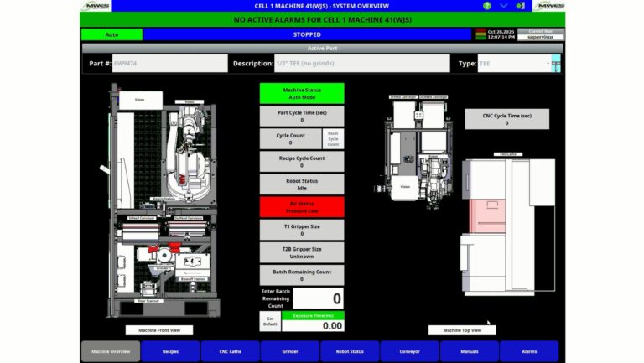Open the Type TEE dropdown

[x=514, y=64]
